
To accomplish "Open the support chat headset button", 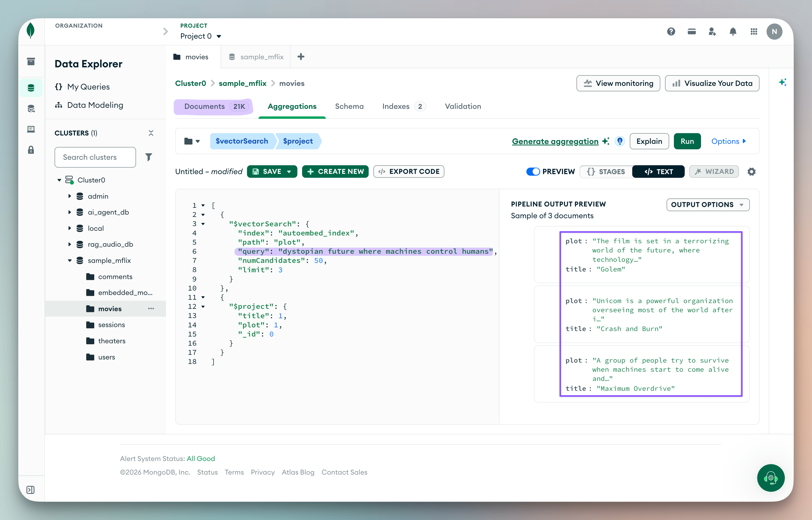I will pos(770,478).
